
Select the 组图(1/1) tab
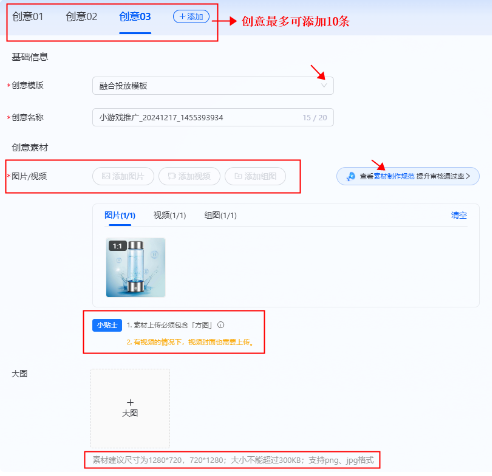point(220,215)
